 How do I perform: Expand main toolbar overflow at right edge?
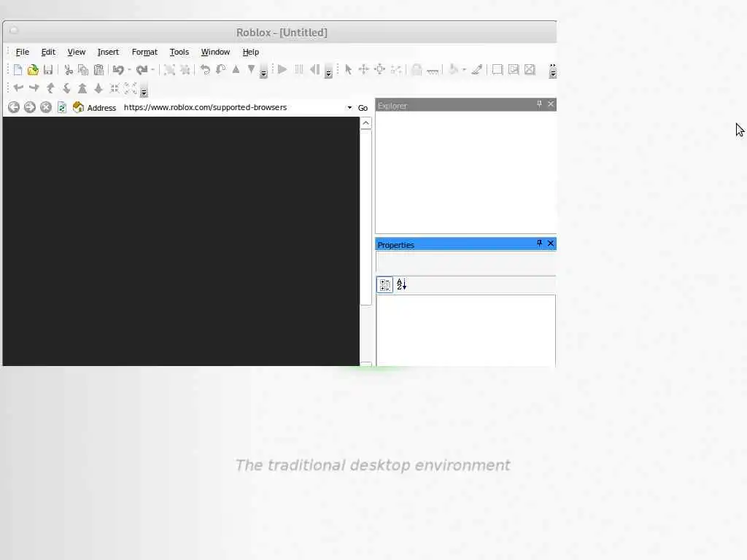[553, 71]
